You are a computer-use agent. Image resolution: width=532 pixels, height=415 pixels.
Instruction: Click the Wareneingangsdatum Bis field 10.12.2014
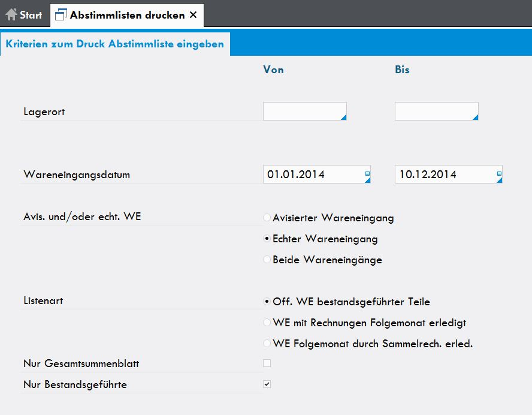tap(449, 175)
